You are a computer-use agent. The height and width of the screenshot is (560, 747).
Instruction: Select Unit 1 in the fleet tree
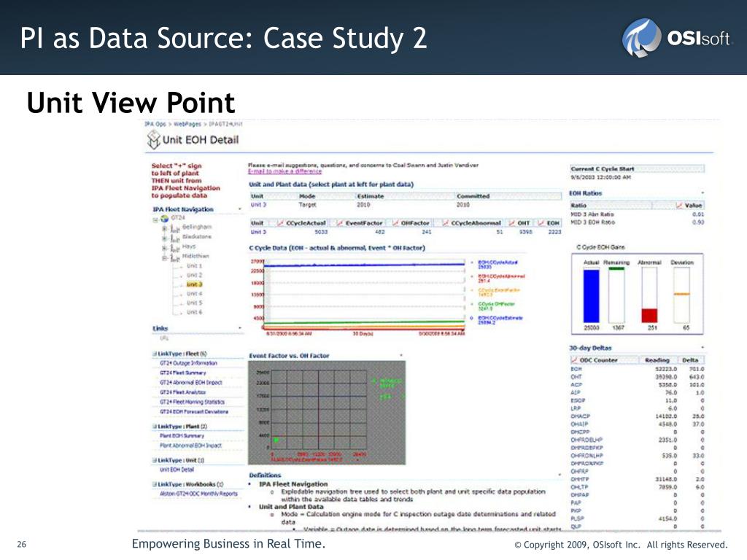pyautogui.click(x=194, y=265)
